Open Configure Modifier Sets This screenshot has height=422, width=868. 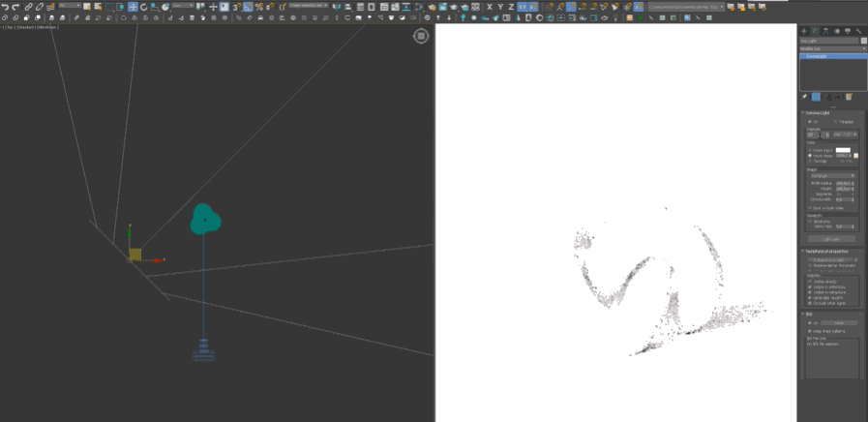[850, 97]
